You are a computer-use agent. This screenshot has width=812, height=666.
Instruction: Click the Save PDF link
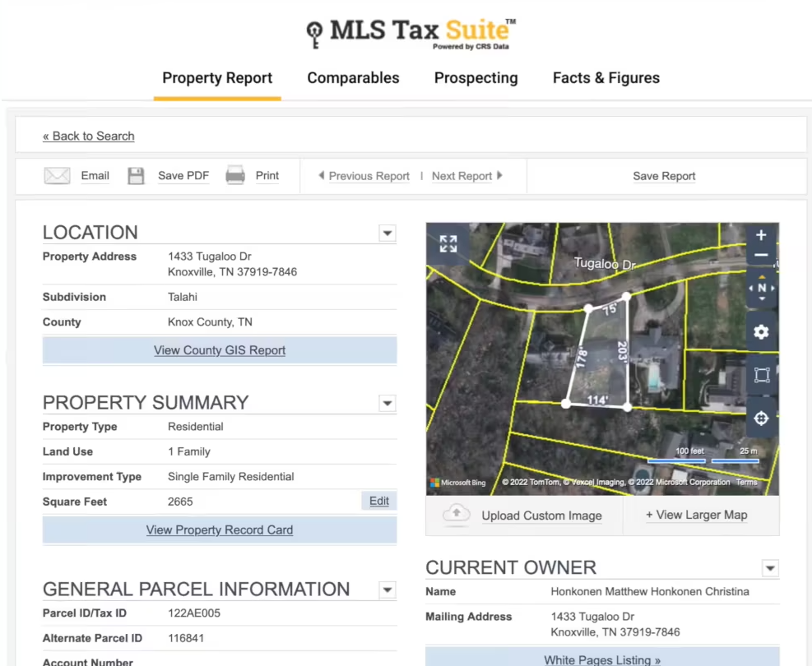pyautogui.click(x=183, y=176)
